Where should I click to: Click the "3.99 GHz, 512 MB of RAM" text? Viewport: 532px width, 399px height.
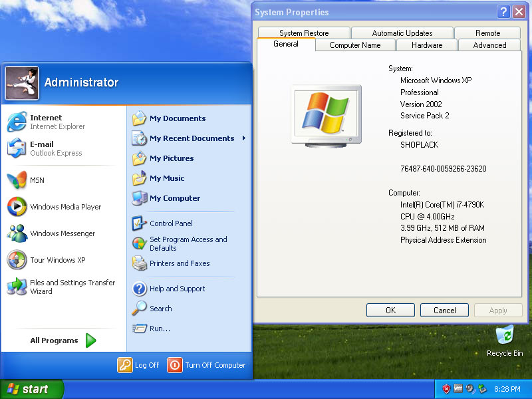click(442, 228)
